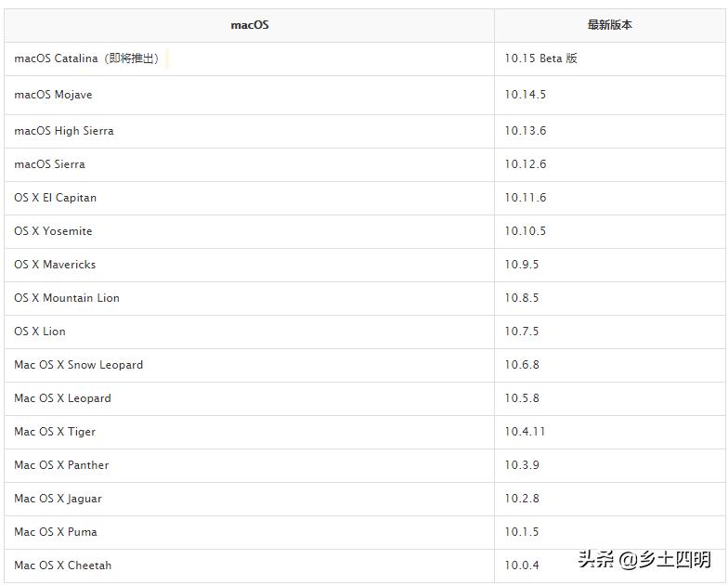This screenshot has width=728, height=585.
Task: Select version 10.1.5
Action: [x=522, y=532]
